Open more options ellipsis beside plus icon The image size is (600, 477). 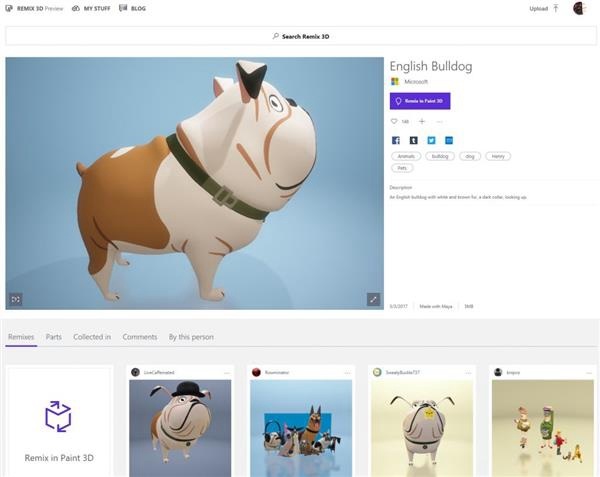pyautogui.click(x=439, y=122)
